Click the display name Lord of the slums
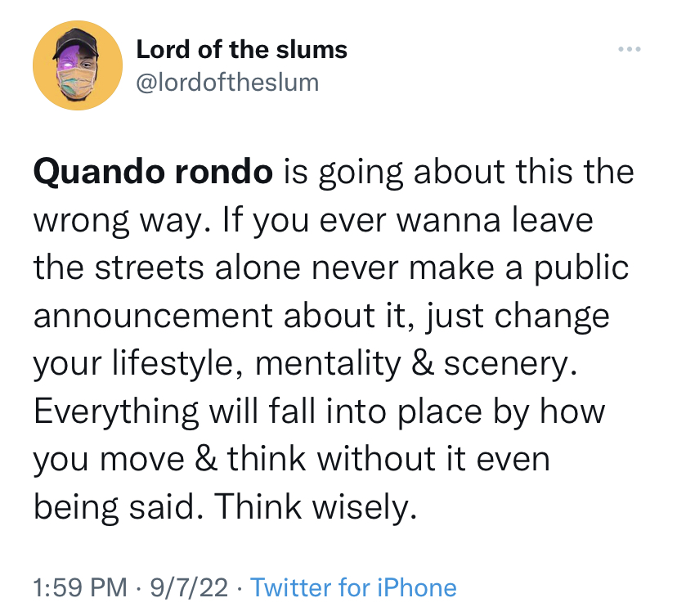Screen dimensions: 677x616 click(241, 49)
